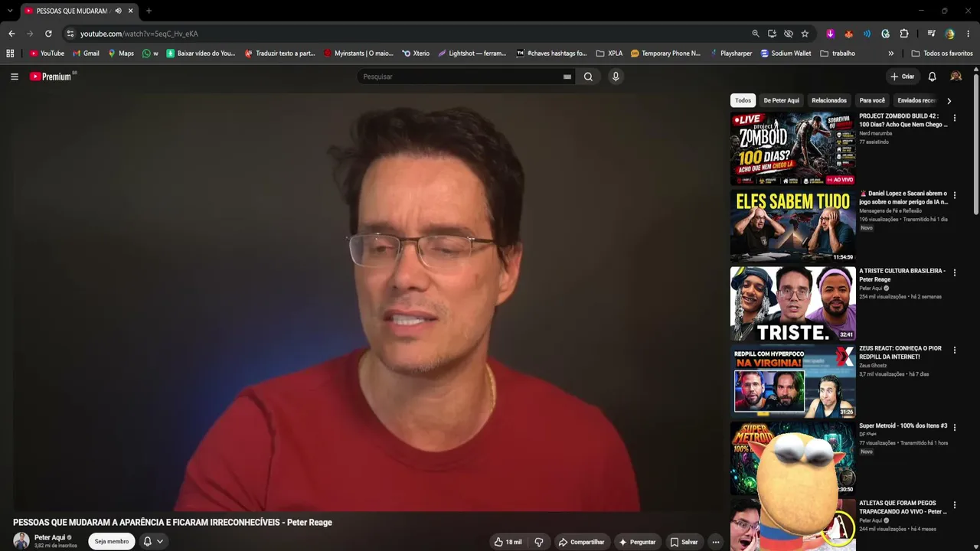Open the YouTube guide hamburger menu
This screenshot has width=980, height=551.
pos(15,77)
